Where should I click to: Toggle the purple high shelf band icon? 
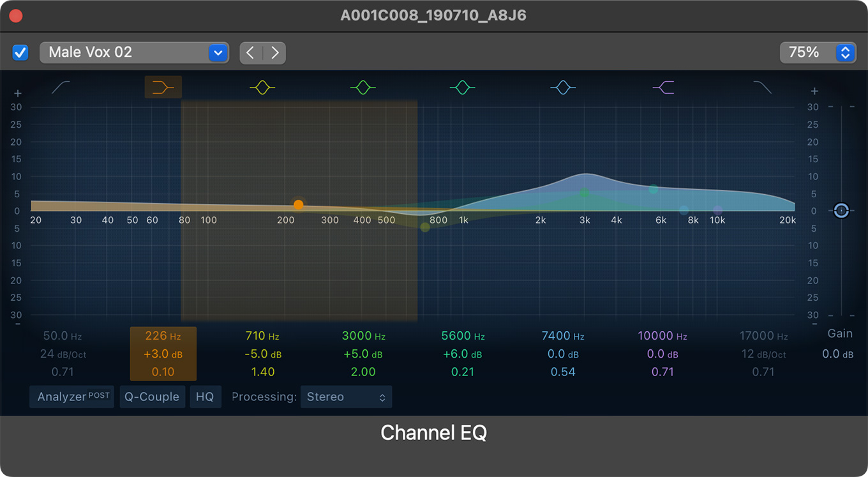(663, 87)
